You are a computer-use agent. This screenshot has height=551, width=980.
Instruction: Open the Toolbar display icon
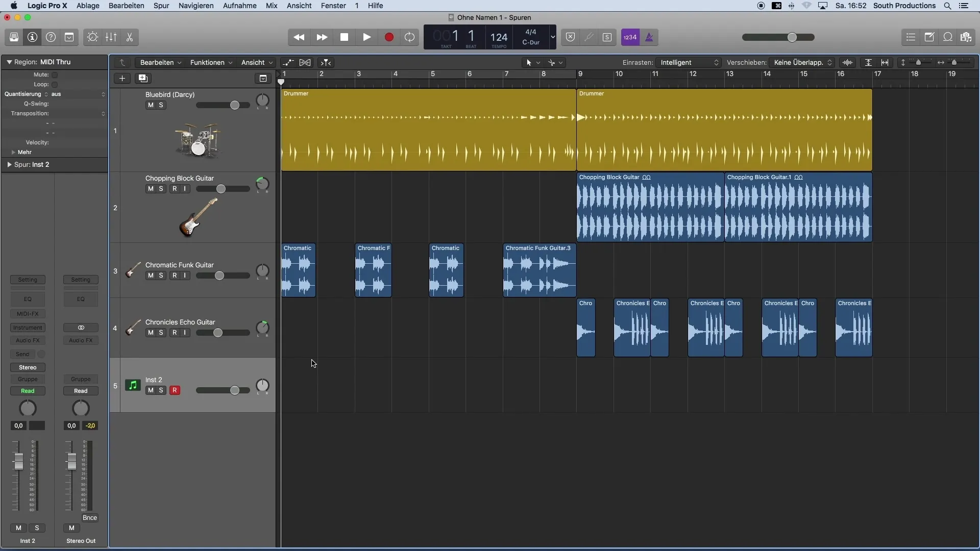coord(69,37)
